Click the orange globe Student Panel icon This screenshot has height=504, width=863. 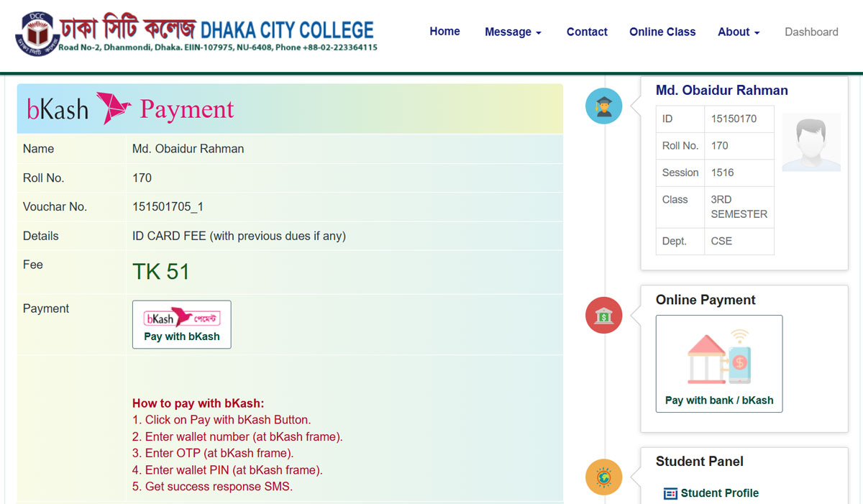click(603, 477)
